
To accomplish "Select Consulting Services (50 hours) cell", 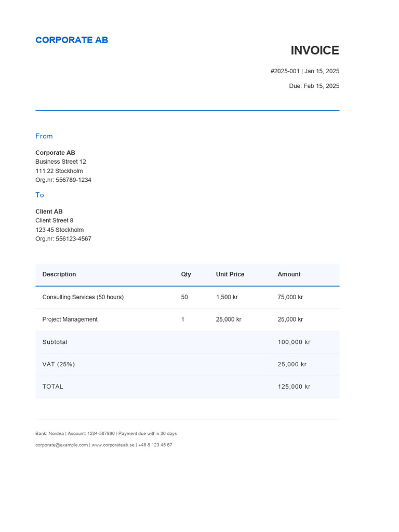I will click(83, 297).
